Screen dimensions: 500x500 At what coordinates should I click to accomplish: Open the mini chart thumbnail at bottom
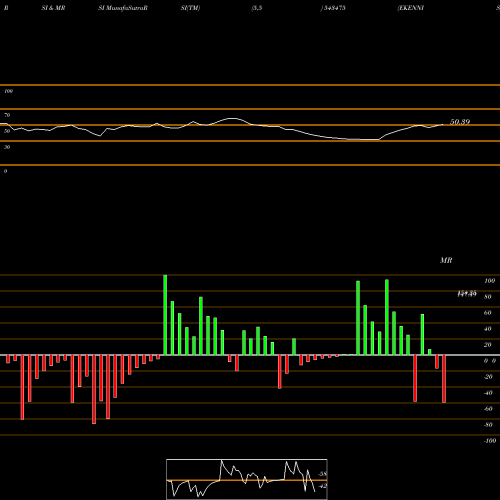247,479
